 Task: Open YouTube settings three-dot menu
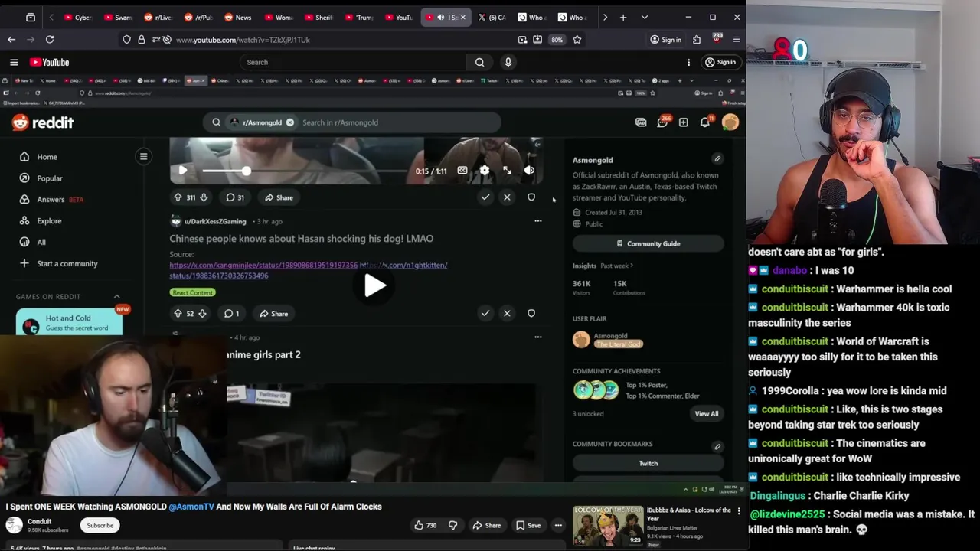(688, 62)
